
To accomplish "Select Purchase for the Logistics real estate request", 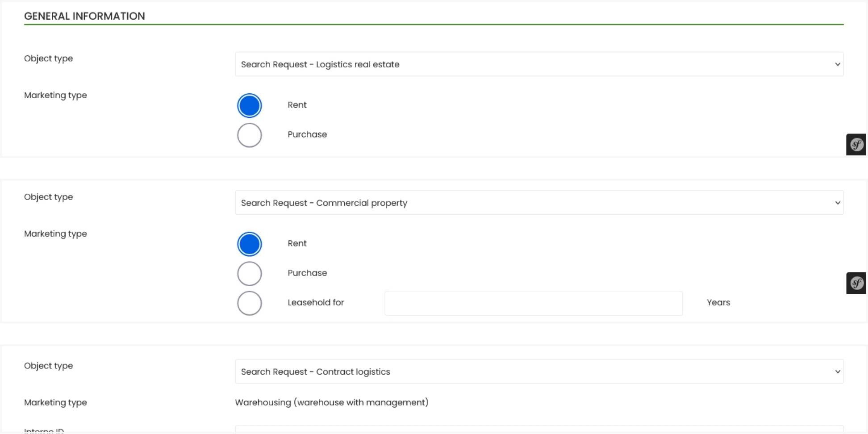I will point(249,135).
